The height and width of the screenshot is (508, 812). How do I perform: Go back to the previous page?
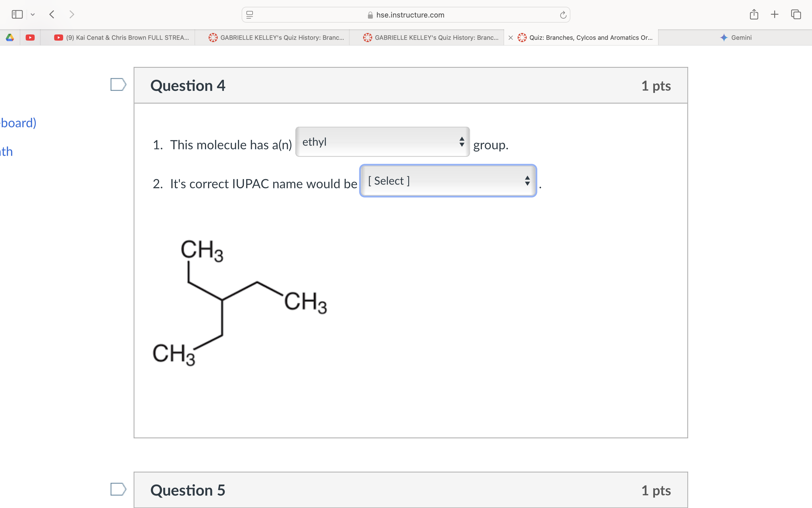(x=52, y=14)
